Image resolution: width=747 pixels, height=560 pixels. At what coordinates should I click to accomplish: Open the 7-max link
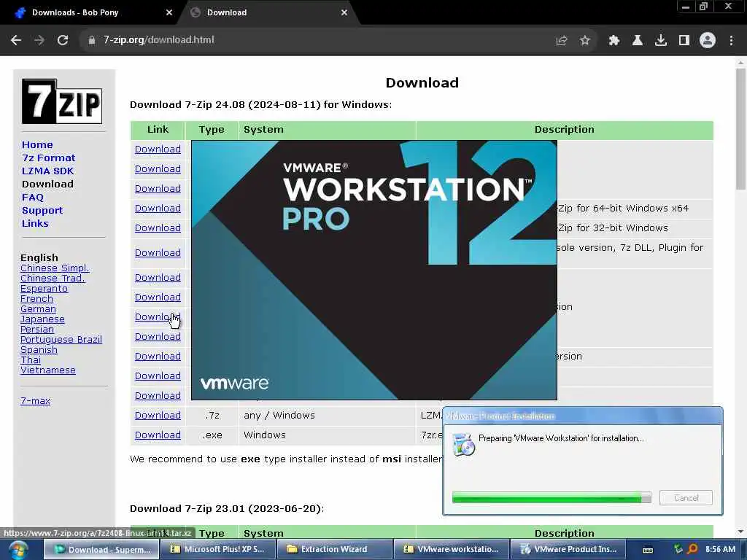(35, 401)
